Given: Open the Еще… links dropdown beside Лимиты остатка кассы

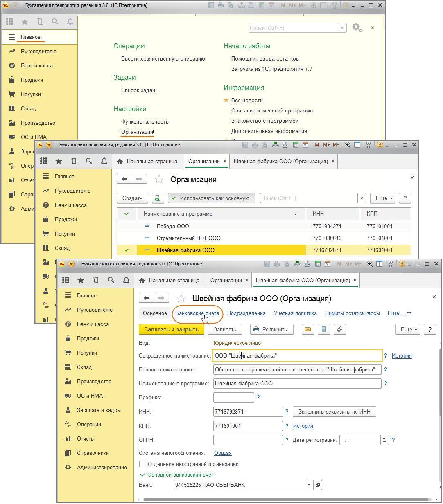Looking at the screenshot, I should (x=399, y=313).
